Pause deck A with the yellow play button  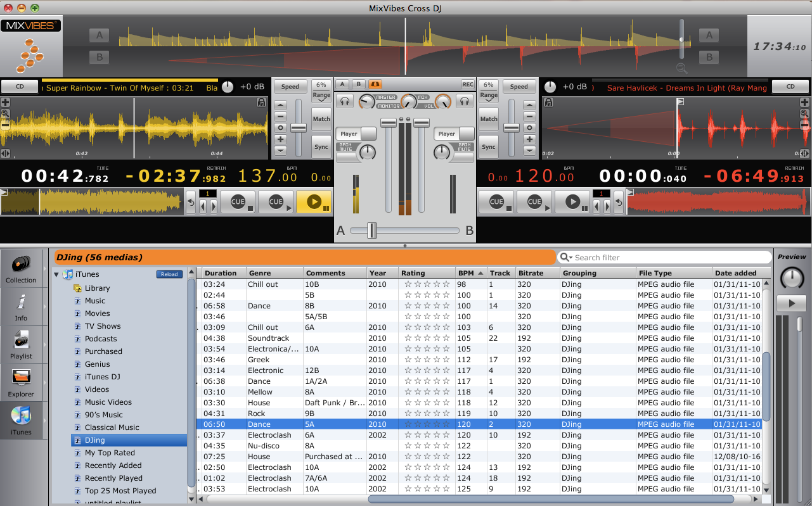click(x=313, y=202)
